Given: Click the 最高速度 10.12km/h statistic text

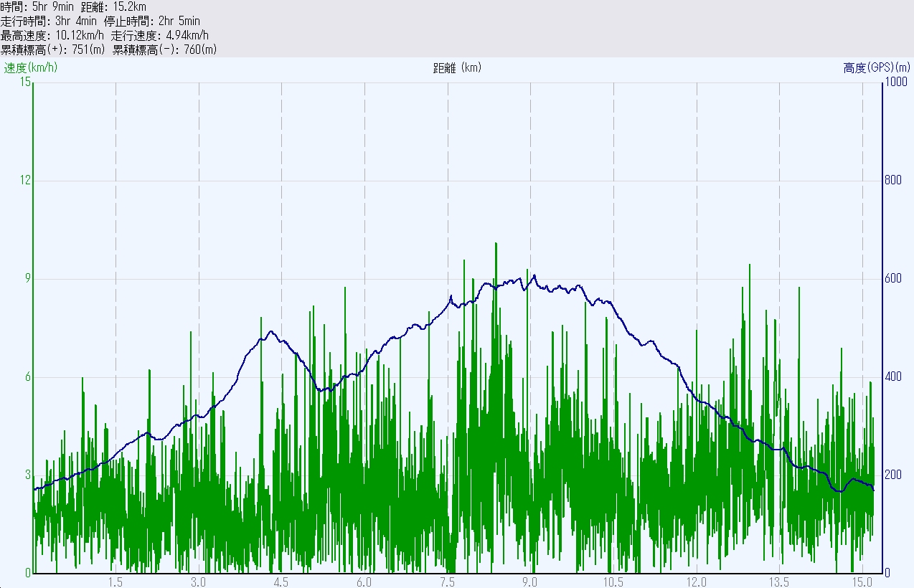Looking at the screenshot, I should pos(53,35).
